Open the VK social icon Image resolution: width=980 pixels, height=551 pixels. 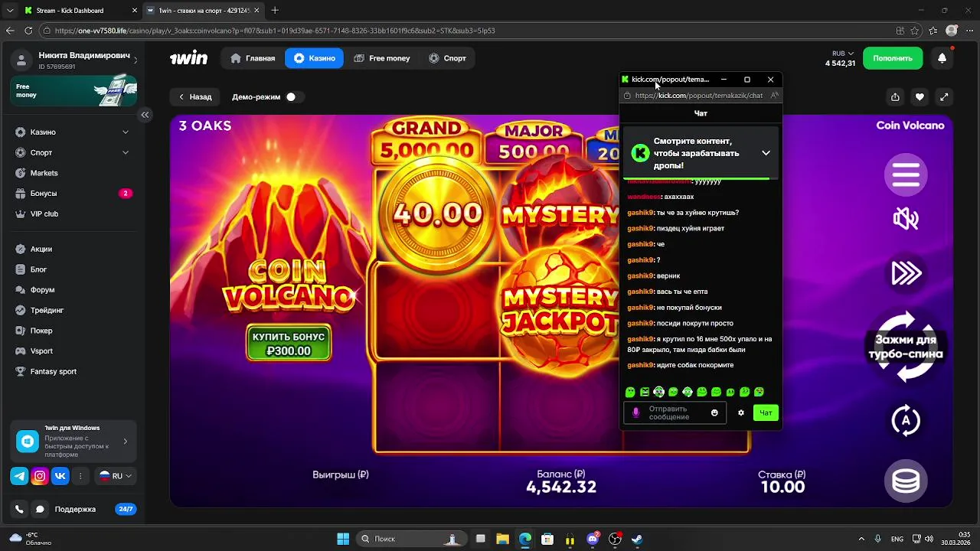click(60, 476)
